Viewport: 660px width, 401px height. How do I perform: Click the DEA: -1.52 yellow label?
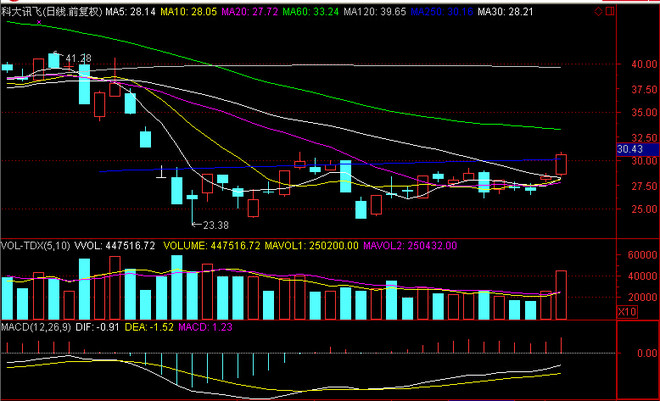coord(149,327)
